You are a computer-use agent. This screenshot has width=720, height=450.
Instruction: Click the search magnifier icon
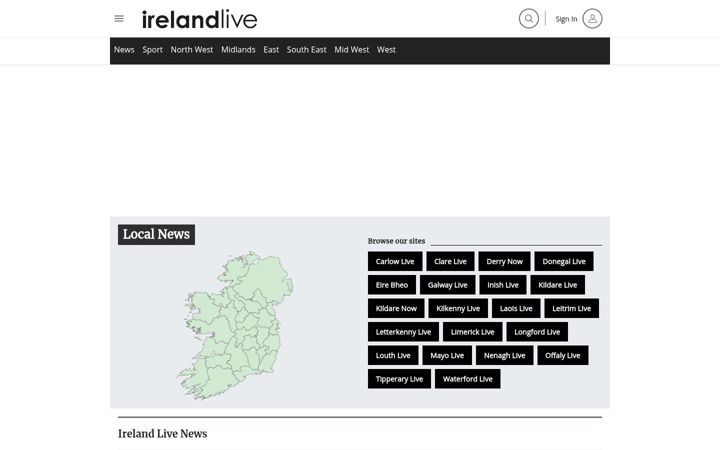coord(529,19)
